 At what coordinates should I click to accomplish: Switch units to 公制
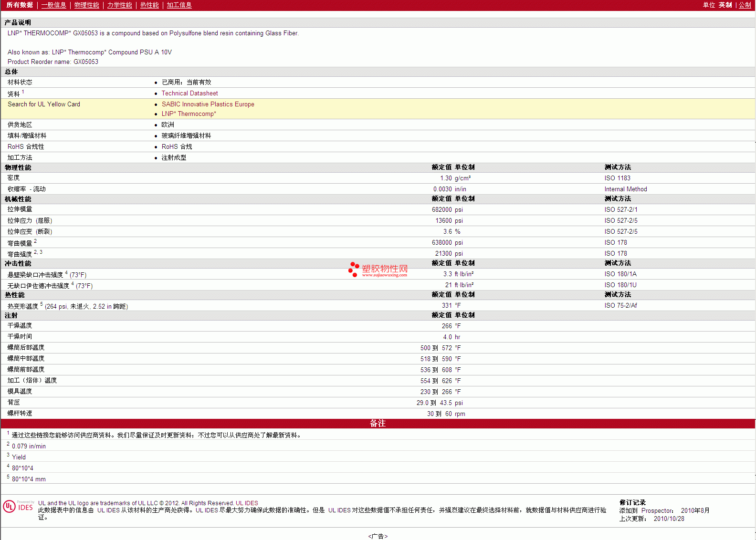tap(745, 5)
